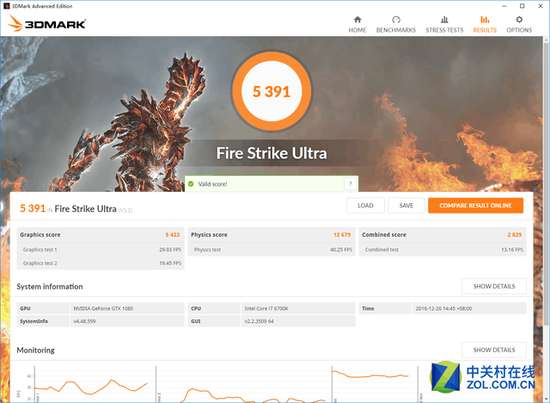Click the question mark next to Valid score
The width and height of the screenshot is (550, 403).
pyautogui.click(x=350, y=183)
